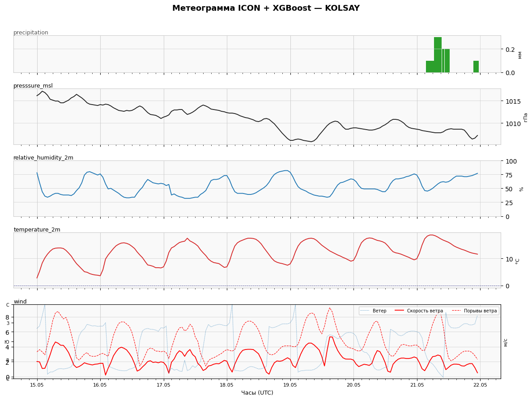Click the 22.05 date tick label

click(x=480, y=385)
